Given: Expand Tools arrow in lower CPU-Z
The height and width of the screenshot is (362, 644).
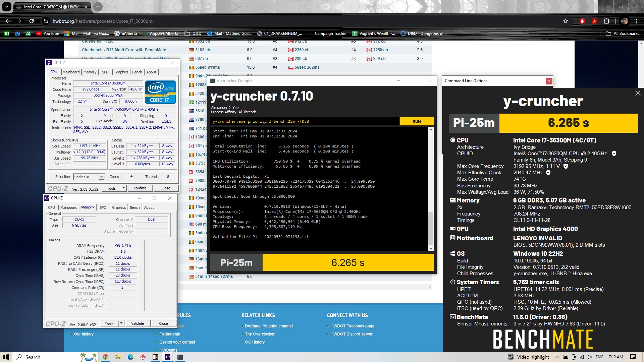Looking at the screenshot, I should click(121, 323).
